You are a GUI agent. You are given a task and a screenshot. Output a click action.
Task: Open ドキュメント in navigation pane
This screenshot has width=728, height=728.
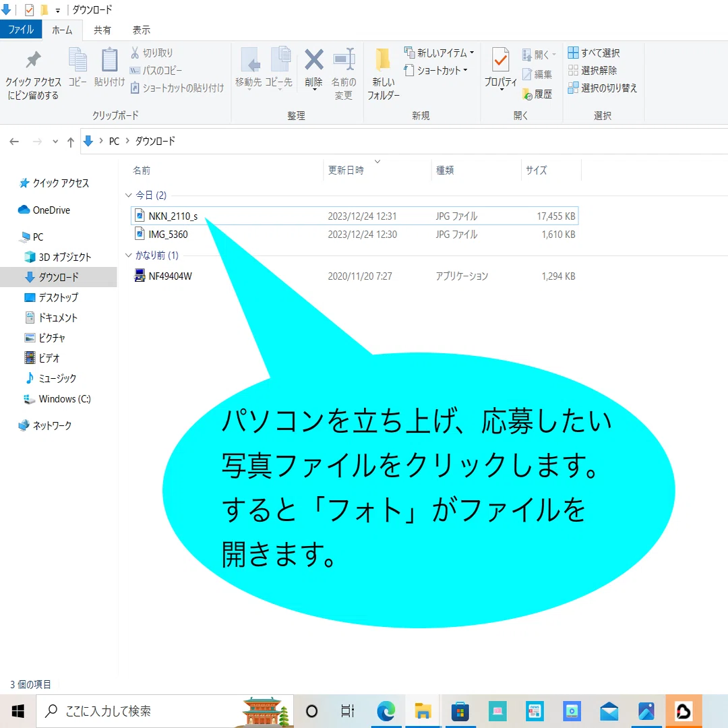pyautogui.click(x=51, y=318)
